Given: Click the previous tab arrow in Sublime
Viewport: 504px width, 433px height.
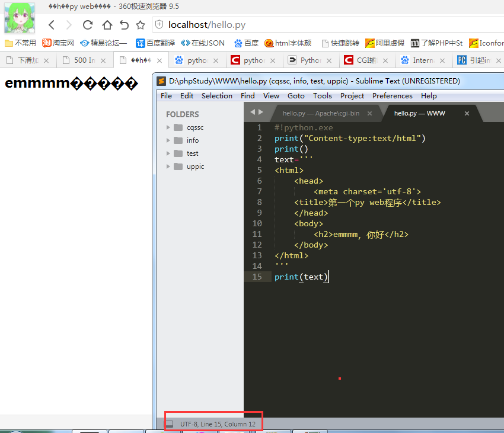Looking at the screenshot, I should (252, 112).
